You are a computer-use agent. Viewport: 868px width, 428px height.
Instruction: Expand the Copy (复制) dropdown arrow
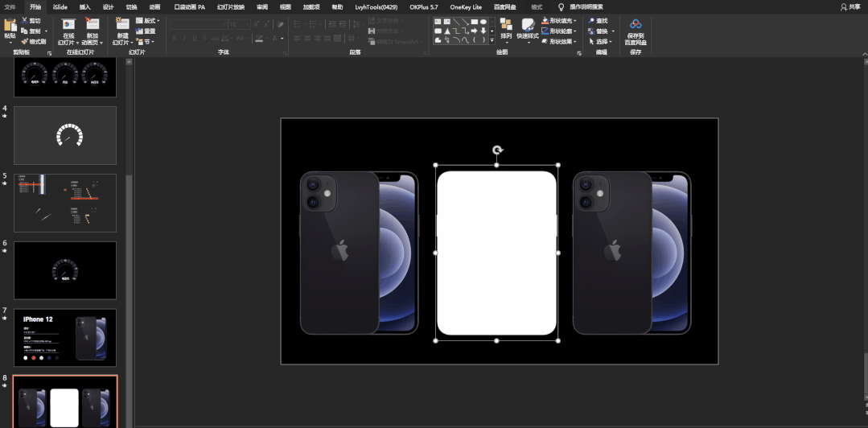(47, 31)
